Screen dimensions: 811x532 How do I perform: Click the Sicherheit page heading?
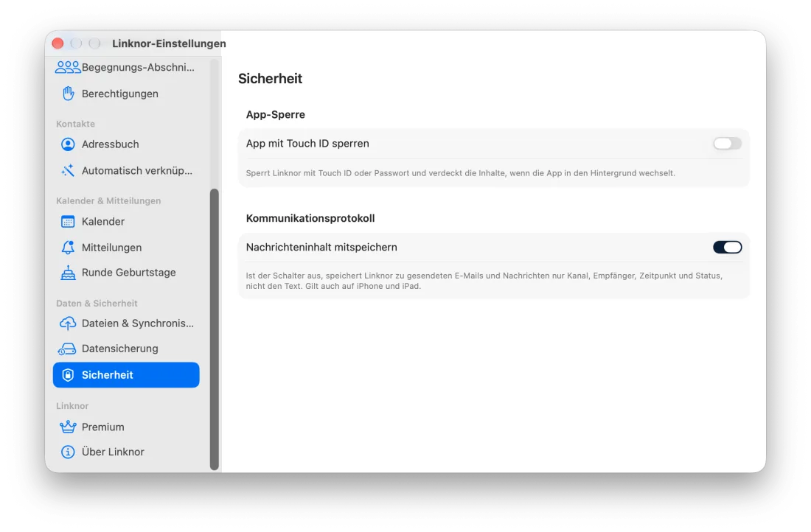(270, 79)
